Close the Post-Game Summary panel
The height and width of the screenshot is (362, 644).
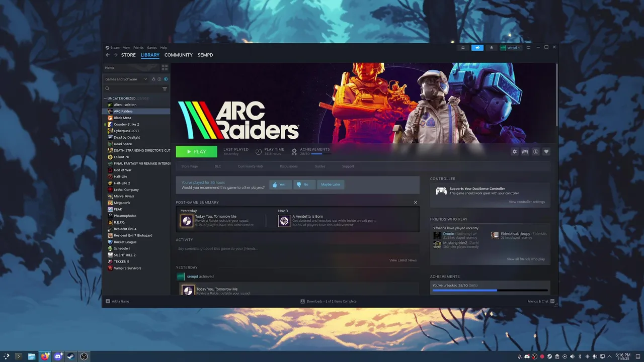click(416, 202)
